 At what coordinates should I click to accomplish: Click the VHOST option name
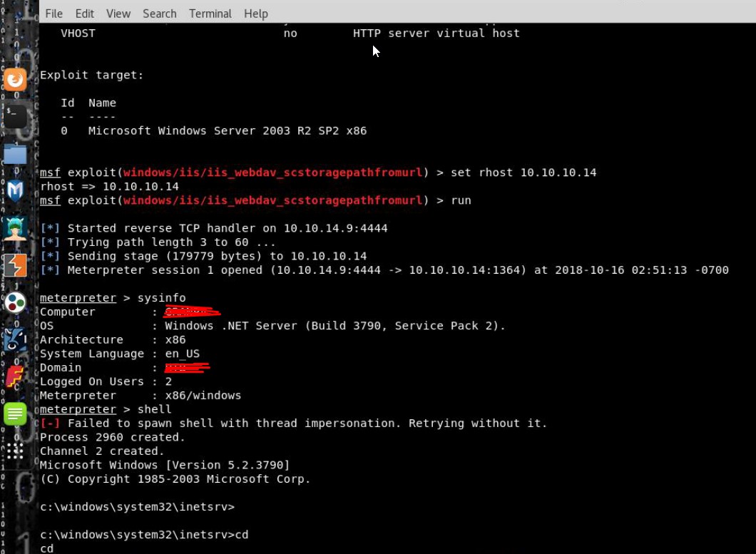[x=78, y=34]
